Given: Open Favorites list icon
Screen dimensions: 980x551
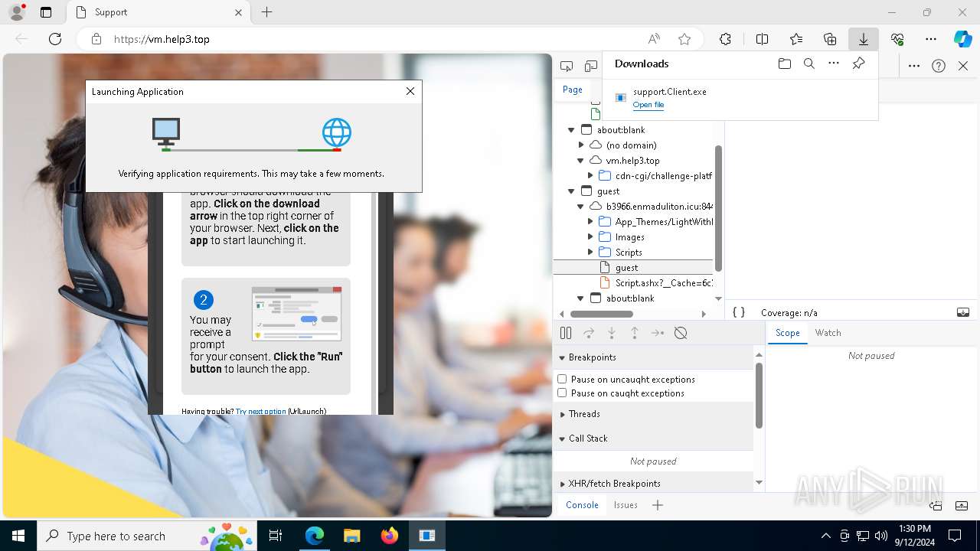Looking at the screenshot, I should tap(796, 39).
